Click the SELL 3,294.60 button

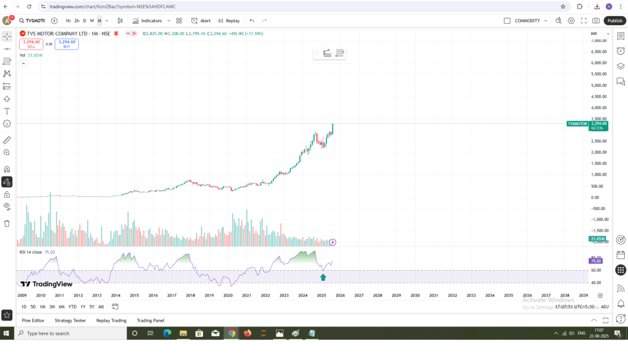click(x=31, y=44)
